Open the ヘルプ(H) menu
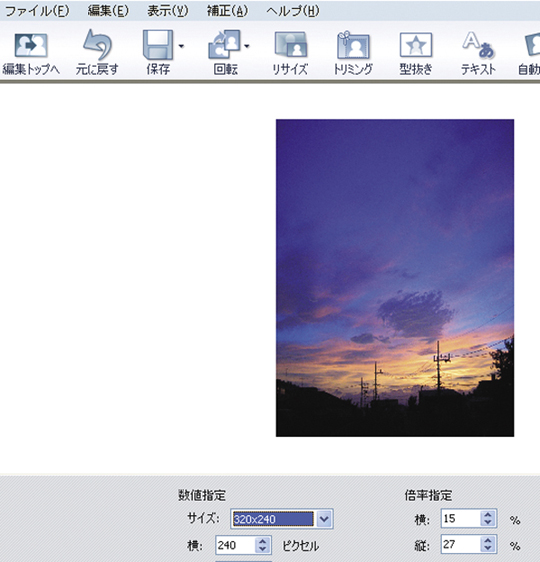Viewport: 540px width, 562px height. tap(292, 11)
